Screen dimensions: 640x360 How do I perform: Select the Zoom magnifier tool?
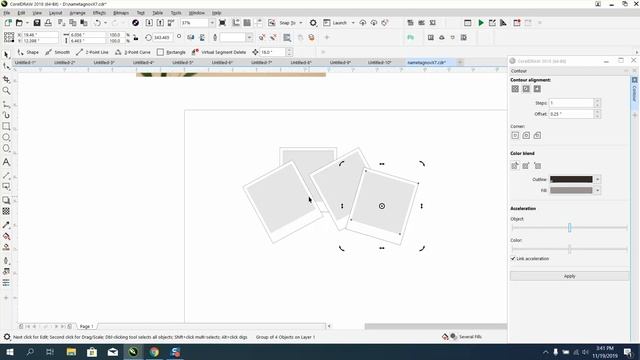click(6, 91)
